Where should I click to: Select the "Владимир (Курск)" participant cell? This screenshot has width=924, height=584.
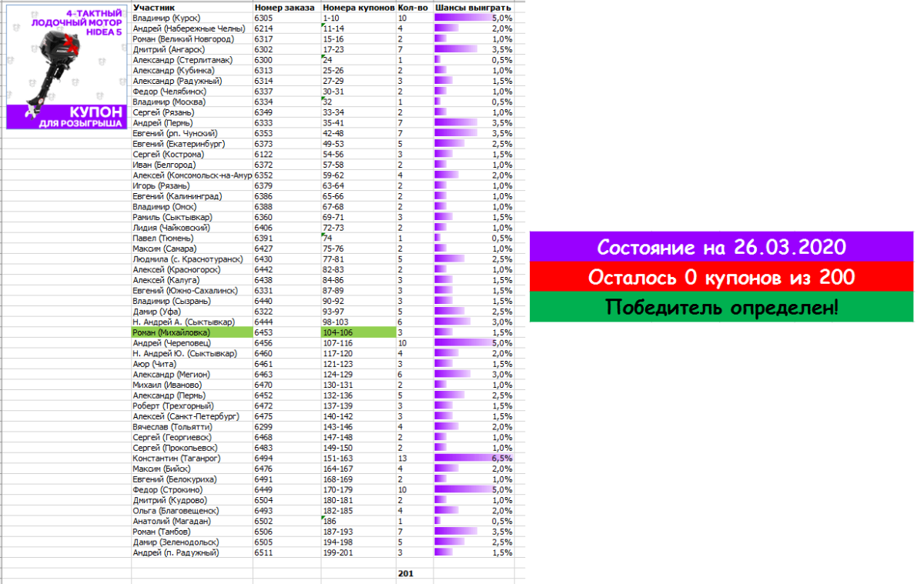[x=191, y=18]
